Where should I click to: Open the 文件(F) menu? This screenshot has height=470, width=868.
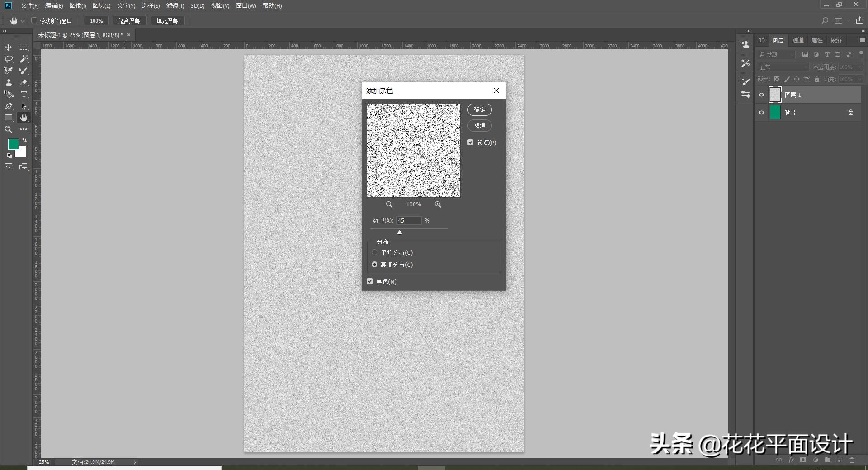click(30, 6)
